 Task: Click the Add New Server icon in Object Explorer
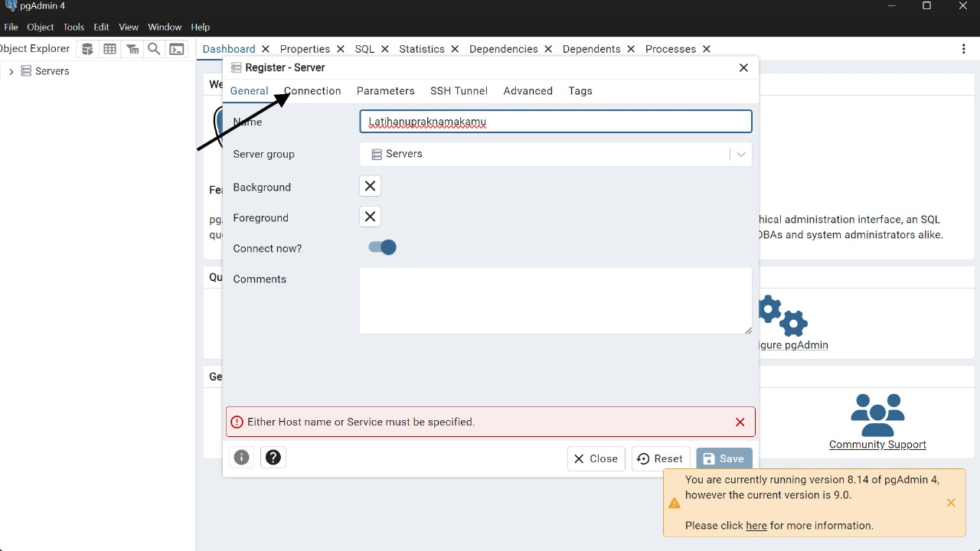click(x=88, y=49)
